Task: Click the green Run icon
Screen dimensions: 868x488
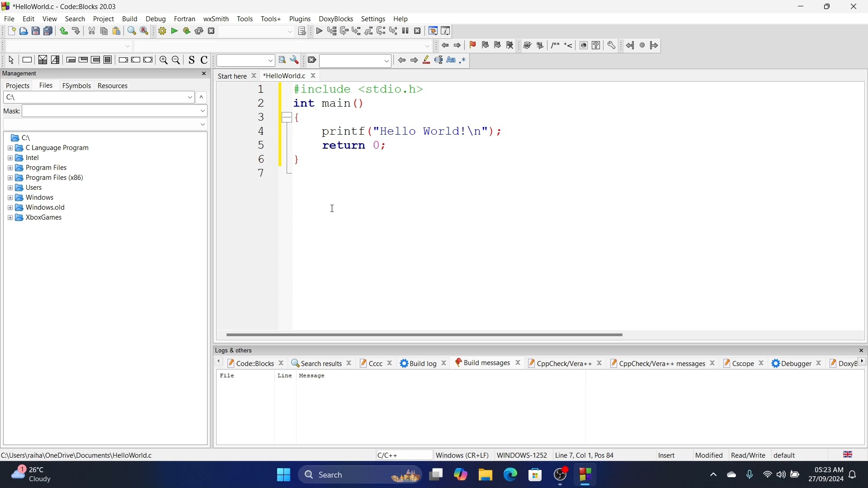Action: [x=175, y=32]
